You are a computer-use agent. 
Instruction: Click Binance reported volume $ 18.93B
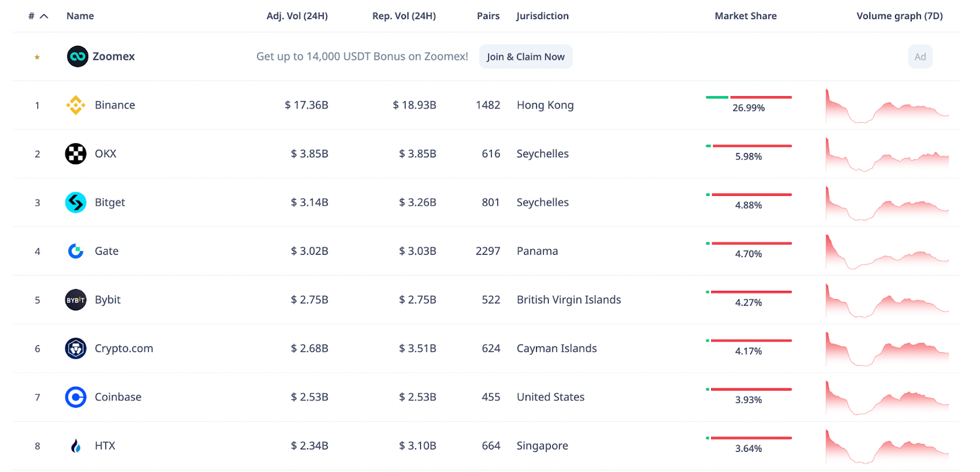(x=415, y=105)
